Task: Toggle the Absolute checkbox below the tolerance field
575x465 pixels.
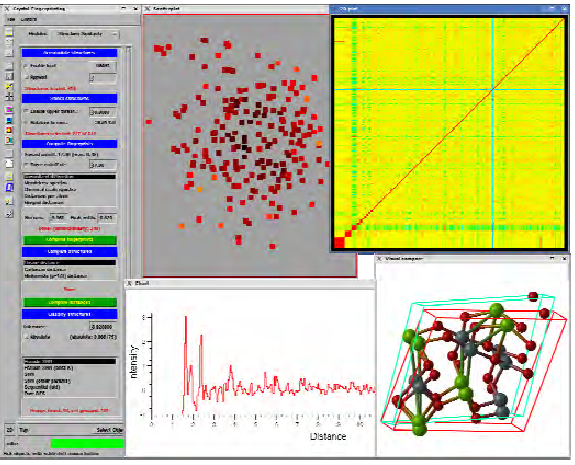Action: [x=26, y=337]
